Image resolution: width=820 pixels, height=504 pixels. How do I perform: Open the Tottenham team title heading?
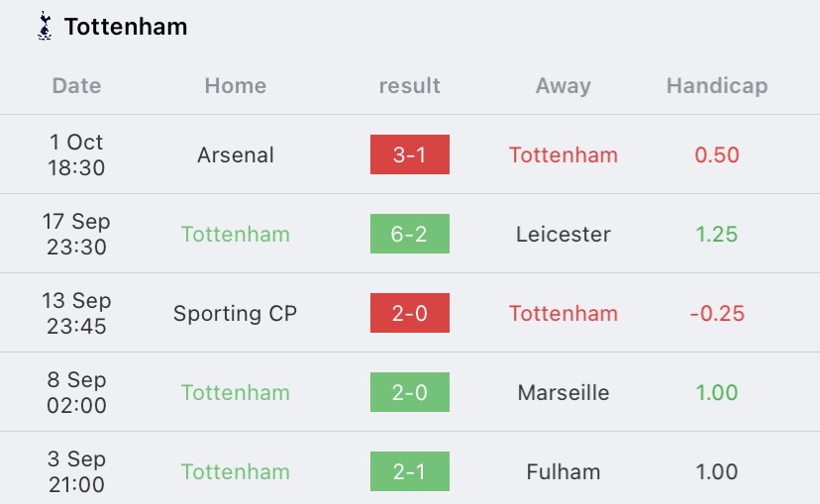pos(126,27)
